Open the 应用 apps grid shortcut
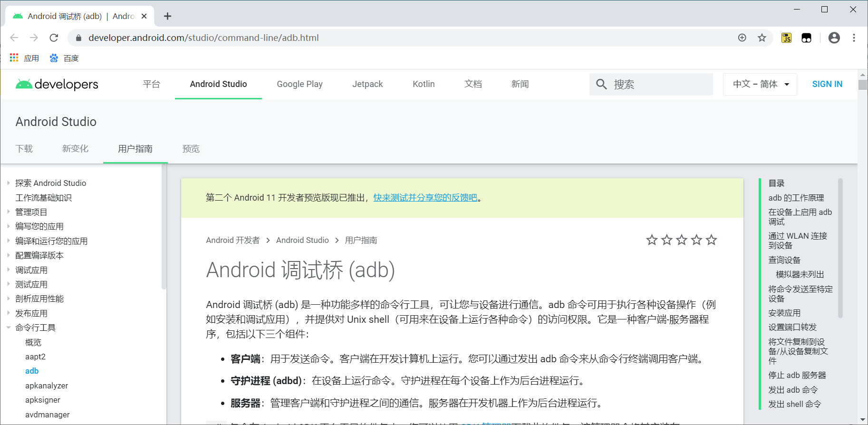 pos(24,58)
